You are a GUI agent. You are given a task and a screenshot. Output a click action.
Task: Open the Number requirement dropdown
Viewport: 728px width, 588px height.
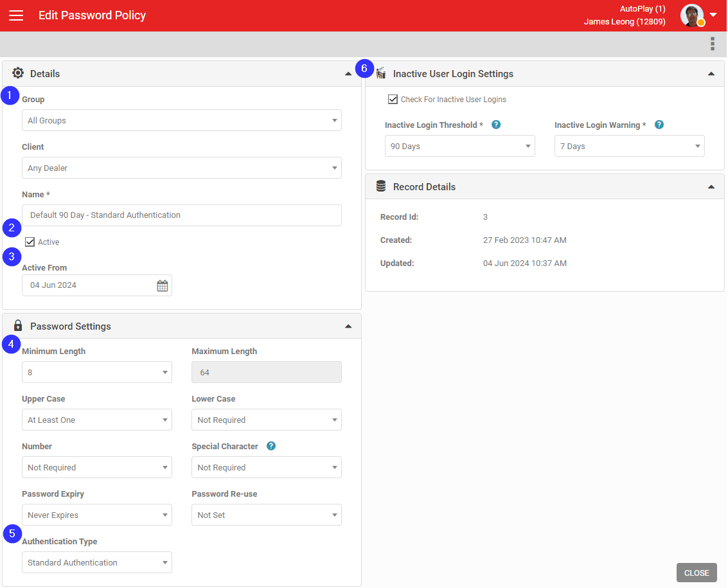coord(96,467)
